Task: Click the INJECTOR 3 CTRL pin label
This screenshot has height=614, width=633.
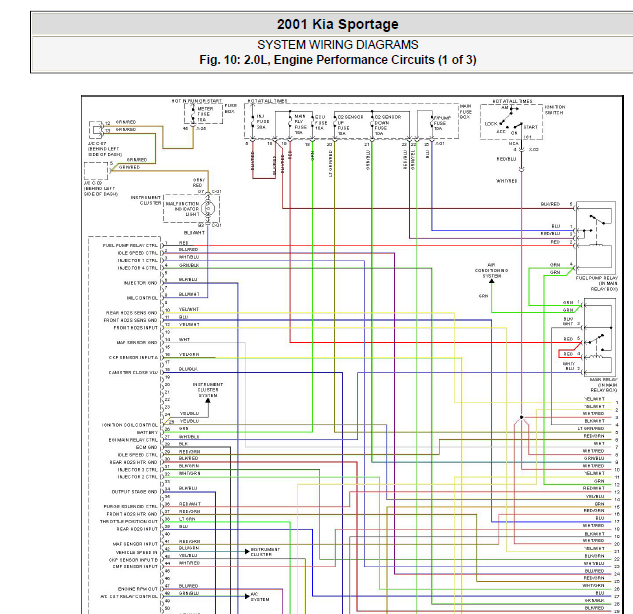Action: [x=137, y=470]
